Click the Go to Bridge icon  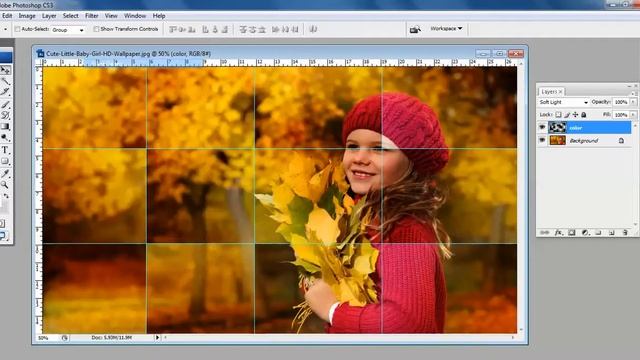[x=415, y=29]
